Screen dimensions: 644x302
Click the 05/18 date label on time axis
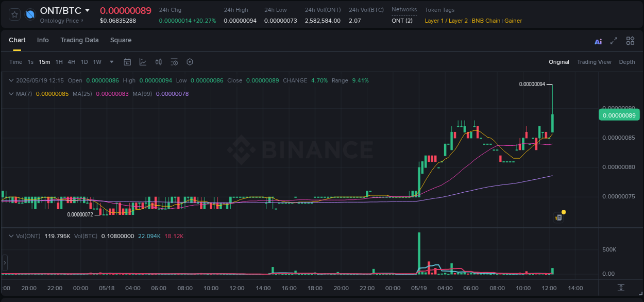point(107,288)
